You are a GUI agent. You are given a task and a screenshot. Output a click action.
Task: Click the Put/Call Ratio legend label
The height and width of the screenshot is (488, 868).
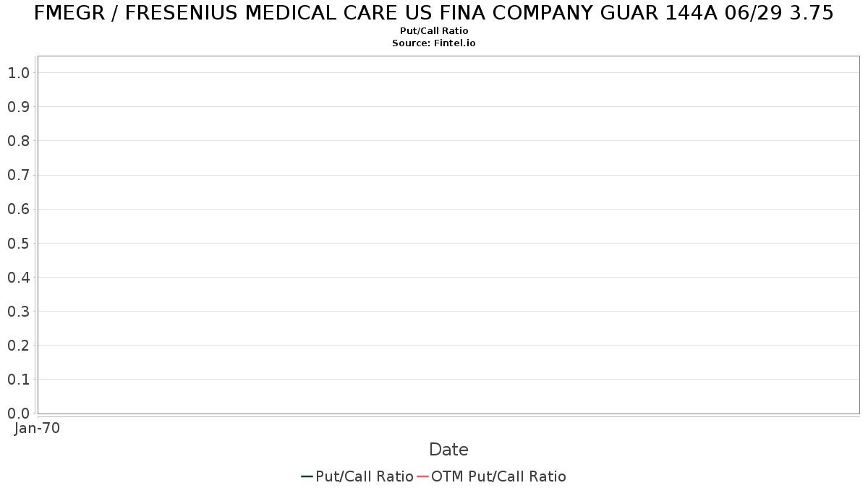point(364,476)
